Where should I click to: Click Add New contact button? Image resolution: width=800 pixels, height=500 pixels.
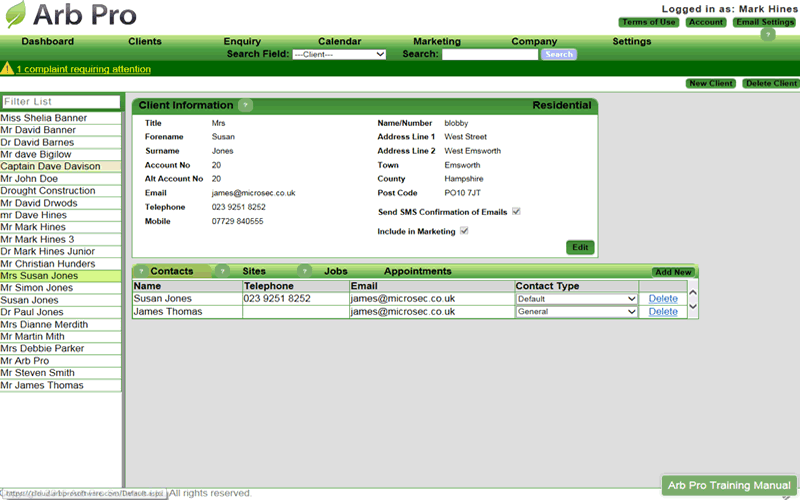point(673,272)
